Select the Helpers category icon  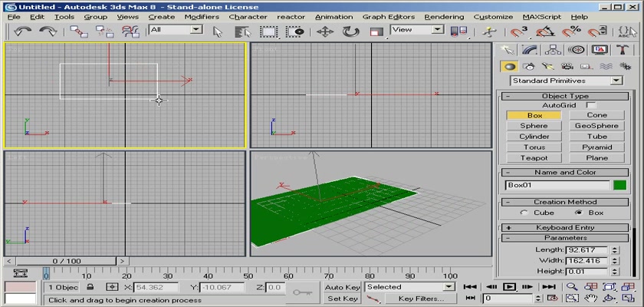pos(586,67)
